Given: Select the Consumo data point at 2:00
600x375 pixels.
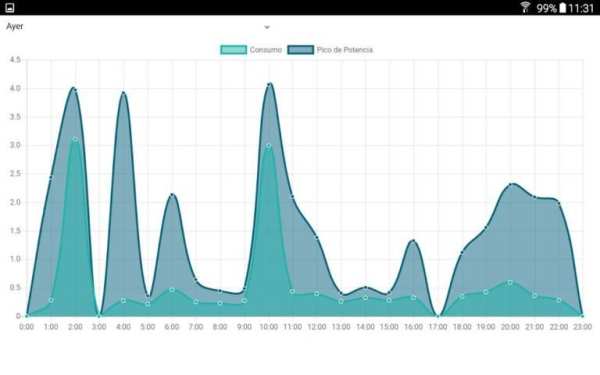Looking at the screenshot, I should pyautogui.click(x=75, y=139).
